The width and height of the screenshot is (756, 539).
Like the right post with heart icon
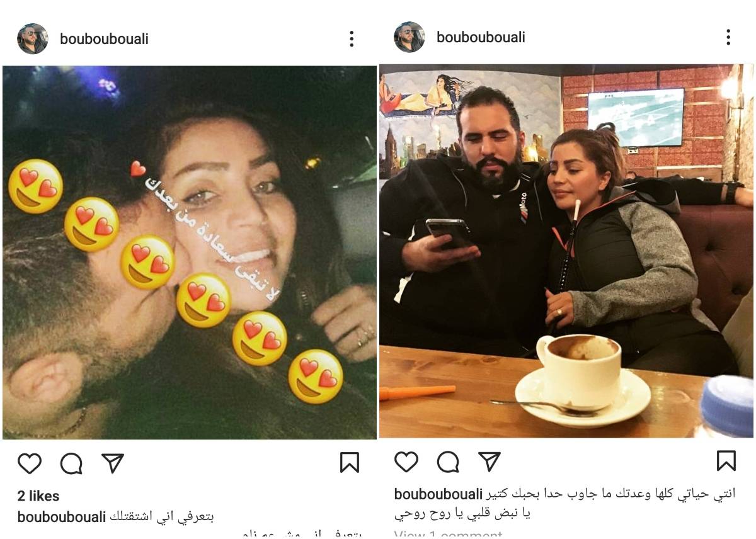click(406, 462)
